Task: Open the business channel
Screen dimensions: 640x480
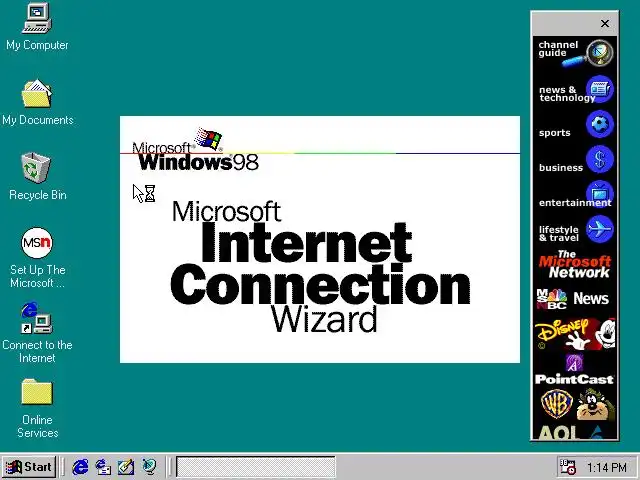Action: pyautogui.click(x=575, y=161)
